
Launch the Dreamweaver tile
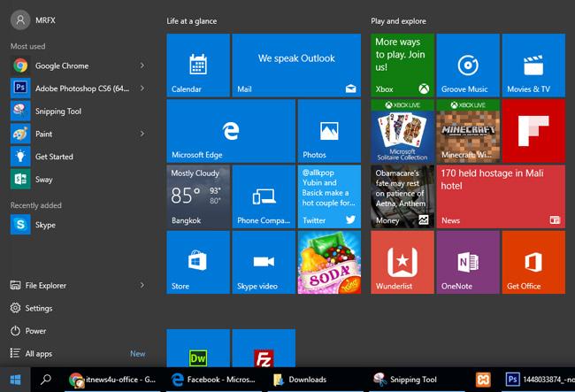click(198, 349)
